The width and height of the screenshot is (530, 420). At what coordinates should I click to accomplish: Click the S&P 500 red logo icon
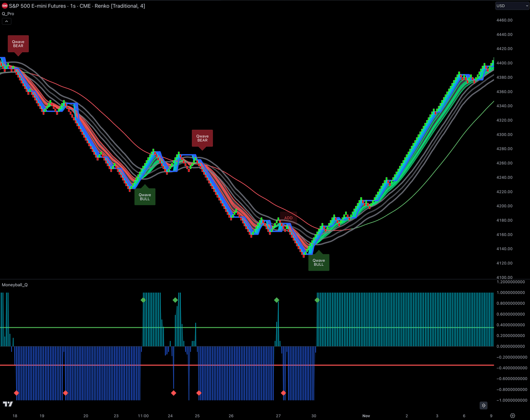(5, 6)
